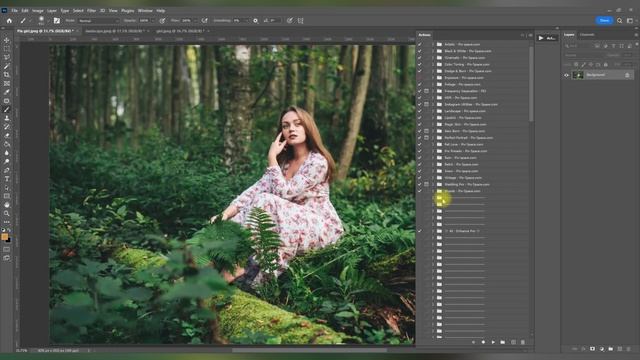This screenshot has width=640, height=360.
Task: Toggle checkmark for Color Toning set
Action: click(420, 64)
